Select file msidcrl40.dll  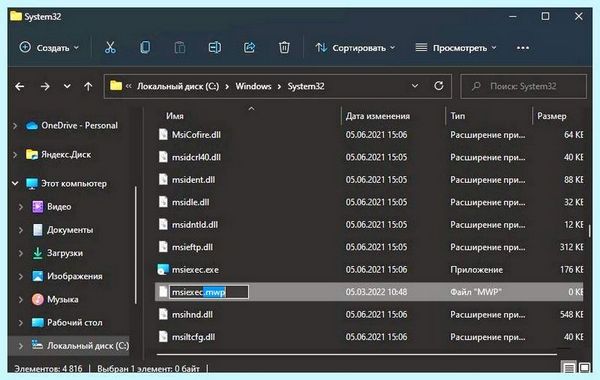196,157
